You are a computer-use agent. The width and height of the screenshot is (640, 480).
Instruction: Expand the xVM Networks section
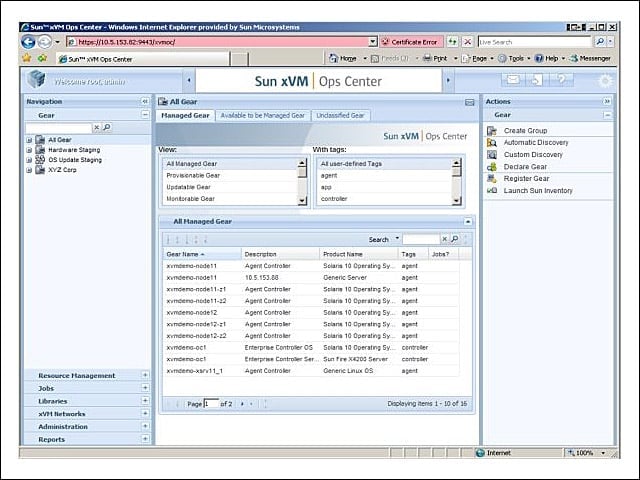pos(145,413)
